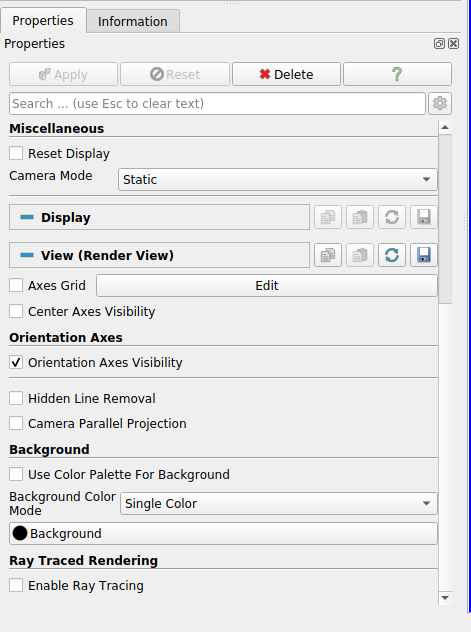The image size is (471, 632).
Task: Click the Display section paste icon
Action: 360,217
